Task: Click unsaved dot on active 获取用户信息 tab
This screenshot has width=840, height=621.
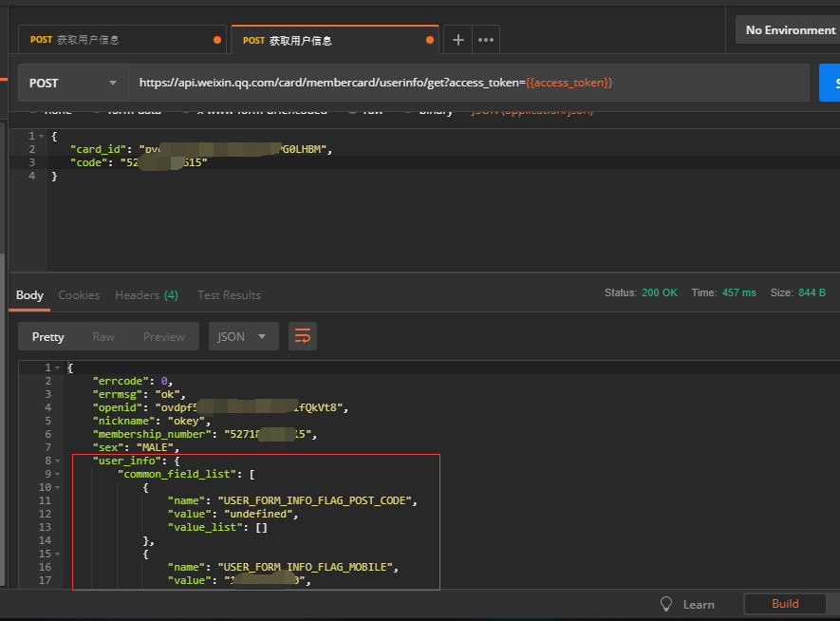Action: [430, 40]
